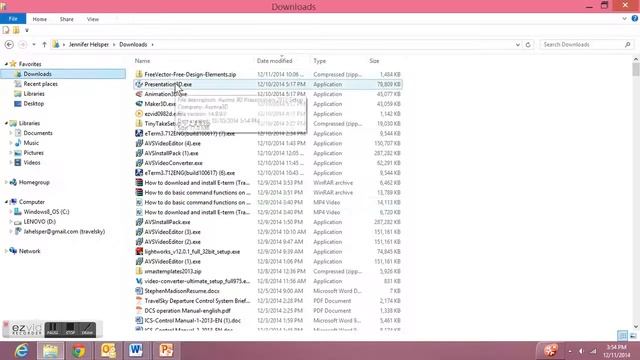Open the Music library

pyautogui.click(x=31, y=143)
